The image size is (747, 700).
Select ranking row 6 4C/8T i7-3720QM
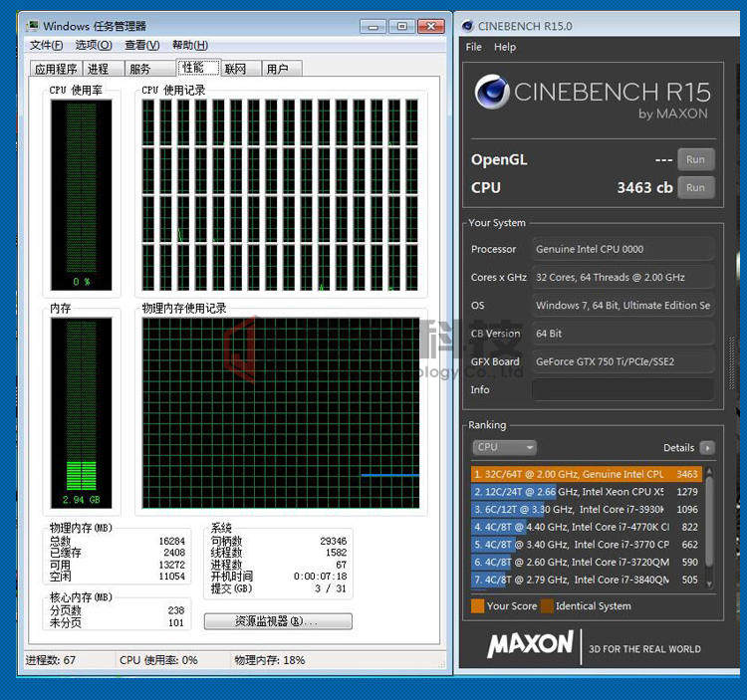click(x=587, y=562)
